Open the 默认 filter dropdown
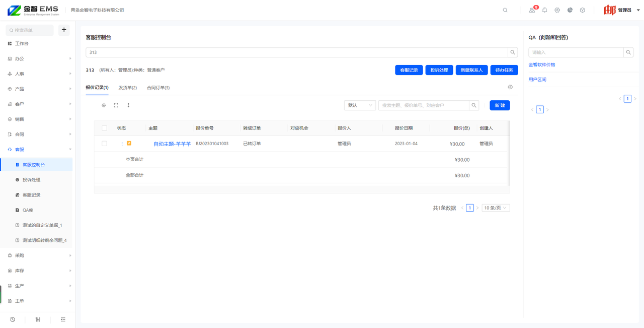644x328 pixels. click(x=360, y=105)
